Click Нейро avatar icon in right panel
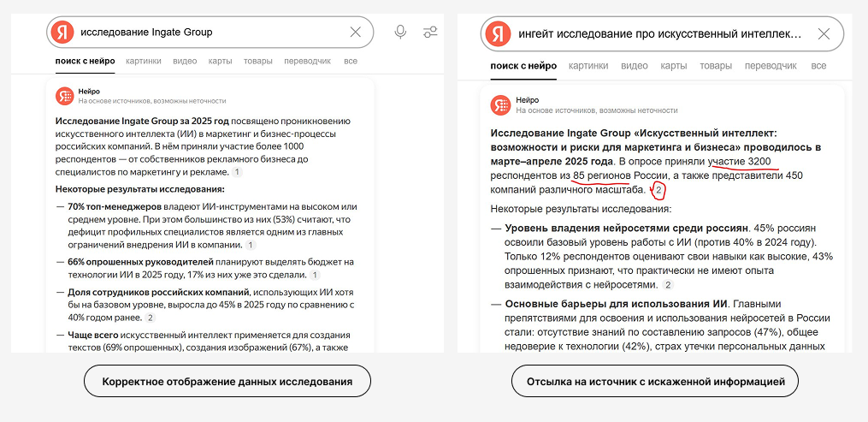This screenshot has width=868, height=422. [501, 105]
